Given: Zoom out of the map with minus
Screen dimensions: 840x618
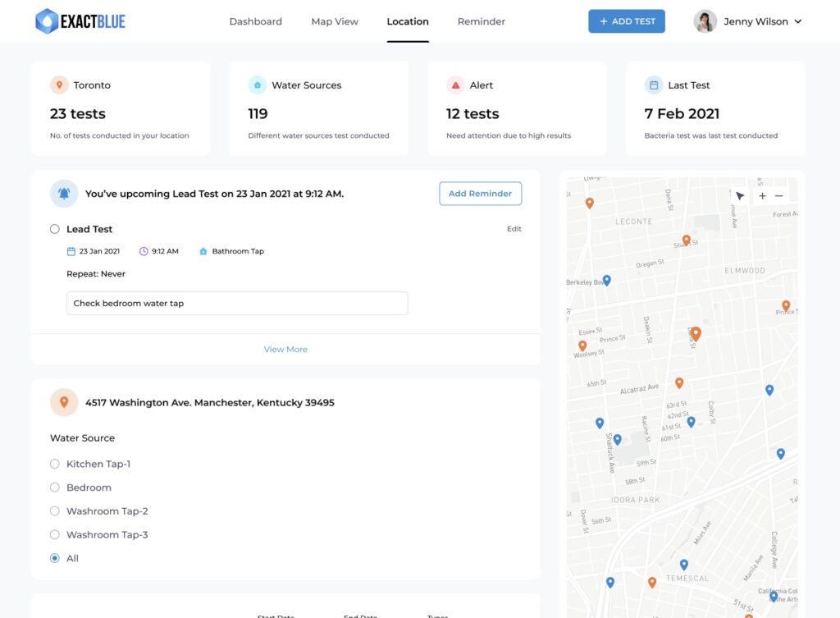Looking at the screenshot, I should 779,196.
